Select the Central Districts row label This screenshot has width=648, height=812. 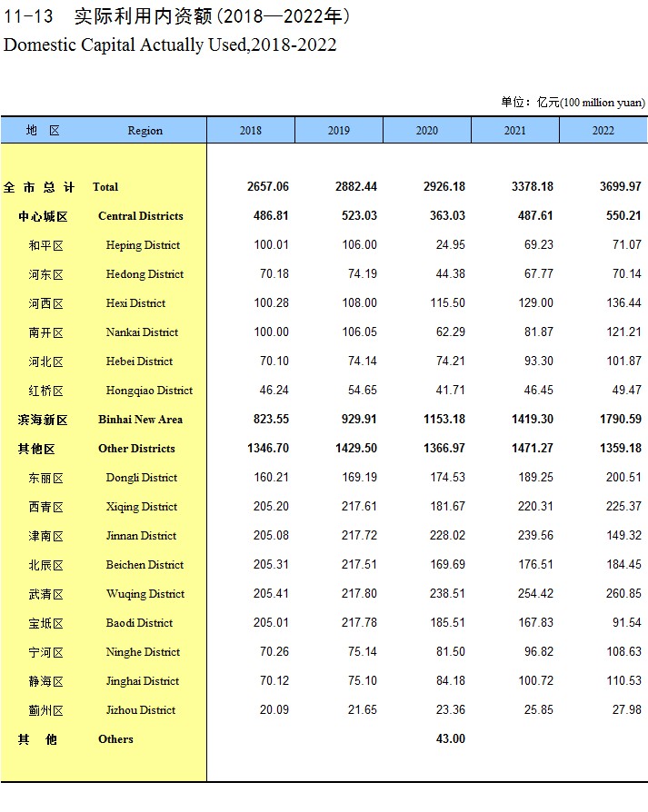[140, 216]
